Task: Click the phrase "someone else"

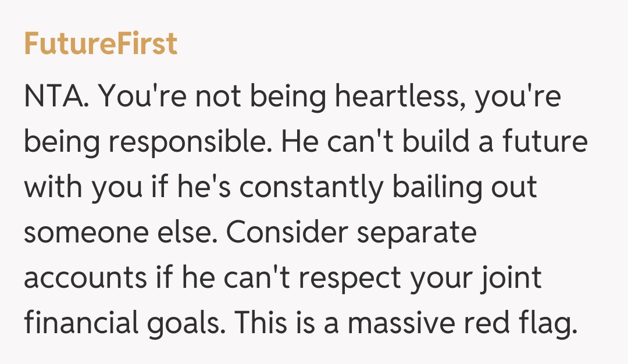Action: (120, 234)
